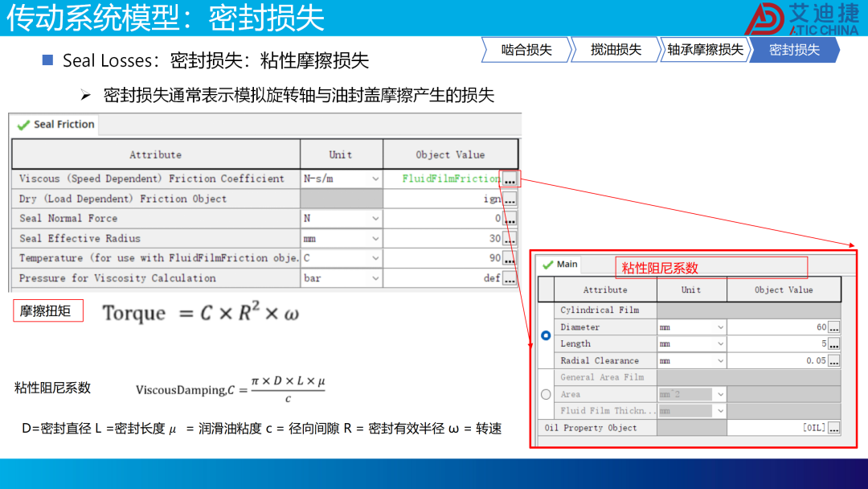
Task: Click Object Value header in Seal Friction table
Action: click(x=450, y=155)
